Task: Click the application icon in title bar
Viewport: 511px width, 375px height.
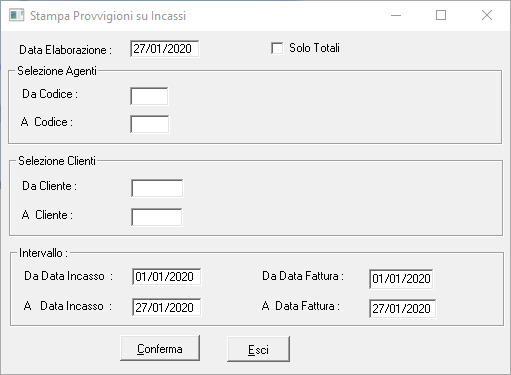Action: tap(16, 15)
